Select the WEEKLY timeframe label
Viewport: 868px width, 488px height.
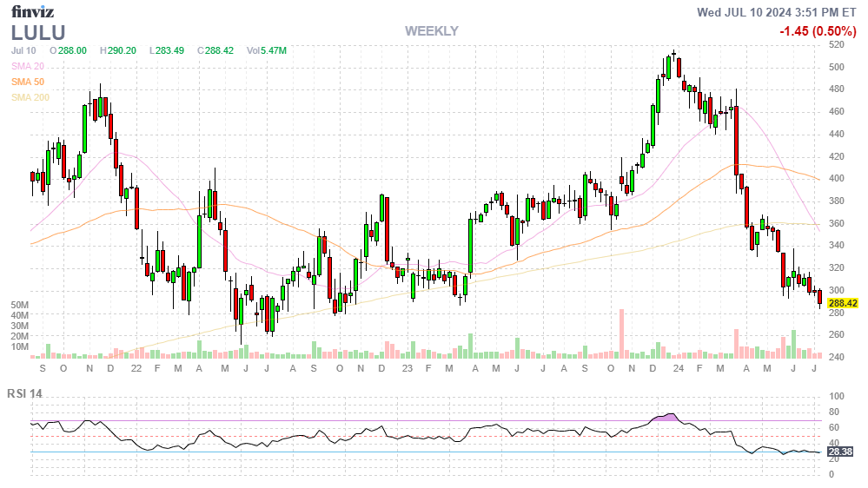(431, 31)
